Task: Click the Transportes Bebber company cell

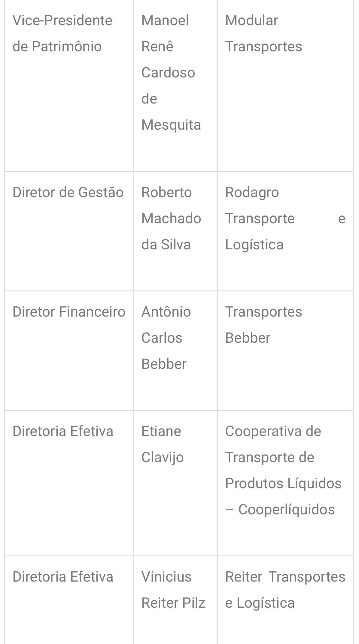Action: 263,325
